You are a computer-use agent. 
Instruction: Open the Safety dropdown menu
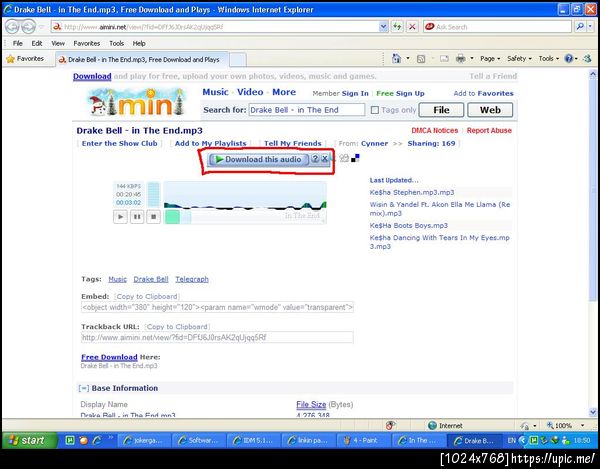click(x=519, y=59)
